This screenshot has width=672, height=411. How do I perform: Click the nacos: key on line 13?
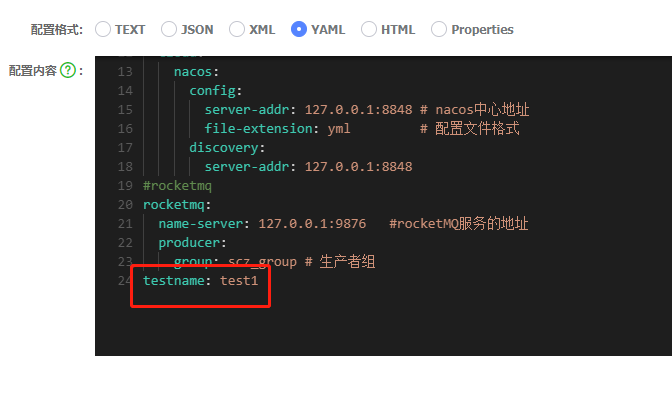[196, 72]
